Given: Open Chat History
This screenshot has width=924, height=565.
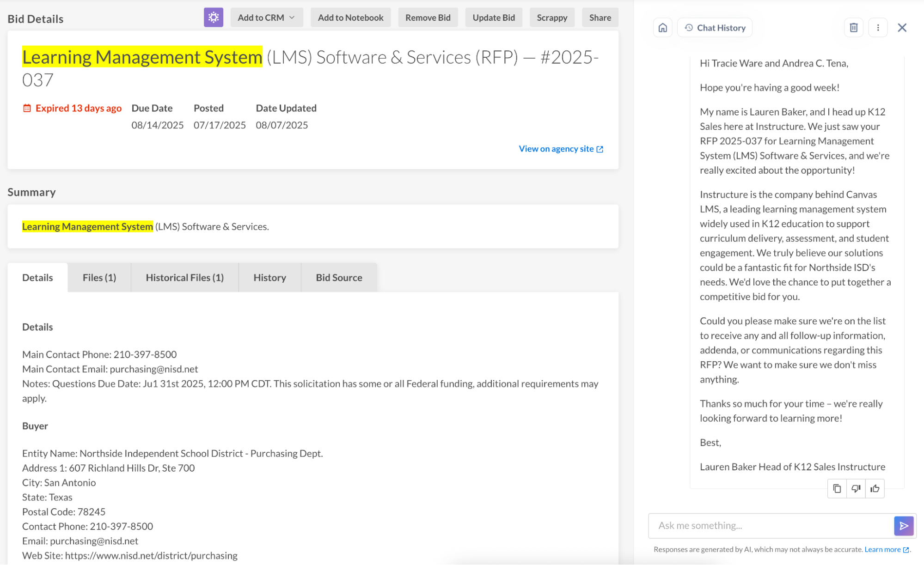Looking at the screenshot, I should click(x=715, y=28).
